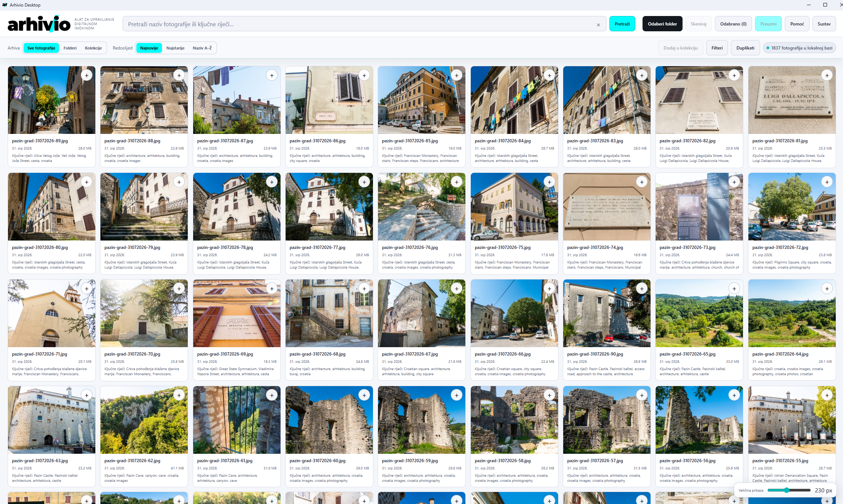Clear search field with the X icon
Image resolution: width=843 pixels, height=504 pixels.
click(598, 25)
